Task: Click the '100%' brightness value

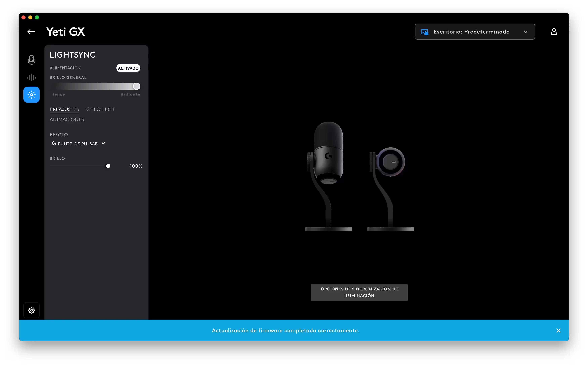Action: click(x=136, y=166)
